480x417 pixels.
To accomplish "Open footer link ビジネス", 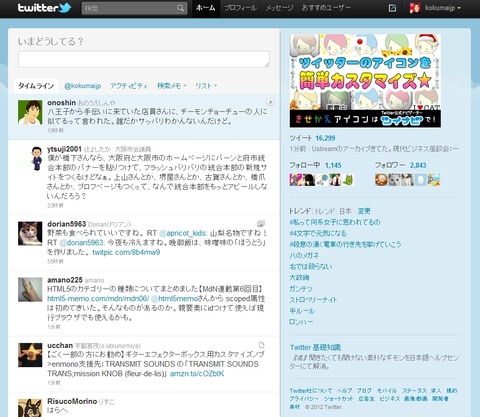I will coord(389,398).
